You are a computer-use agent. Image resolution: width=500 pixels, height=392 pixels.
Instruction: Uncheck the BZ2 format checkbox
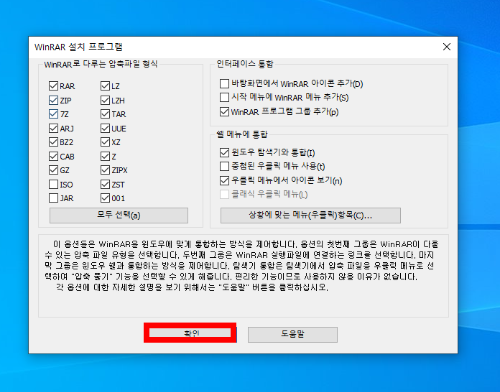[x=53, y=142]
